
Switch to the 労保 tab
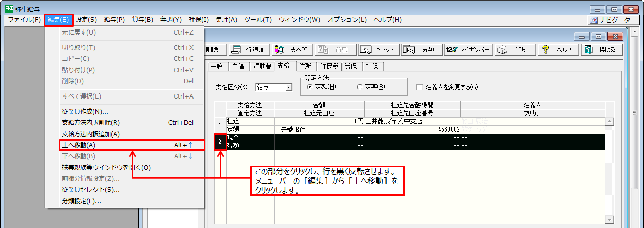(x=351, y=66)
